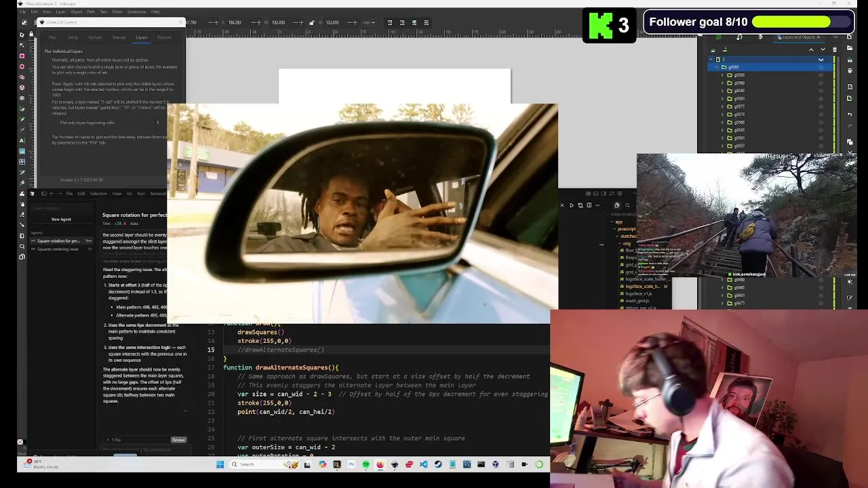The height and width of the screenshot is (488, 868).
Task: Select the g9557 group row
Action: (769, 146)
